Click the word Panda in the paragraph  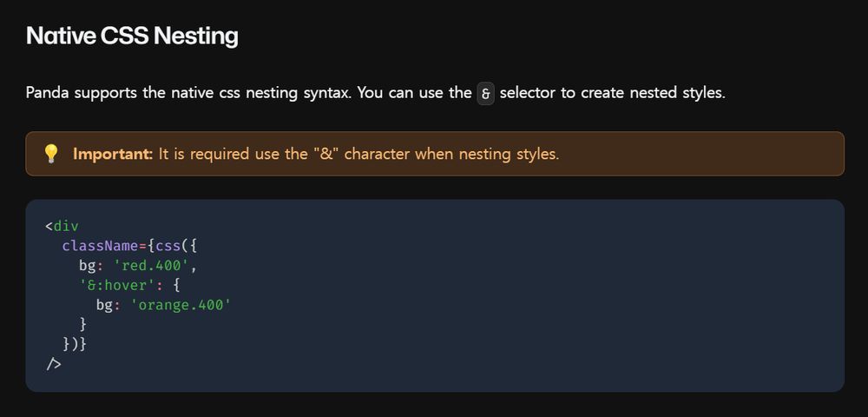(47, 92)
